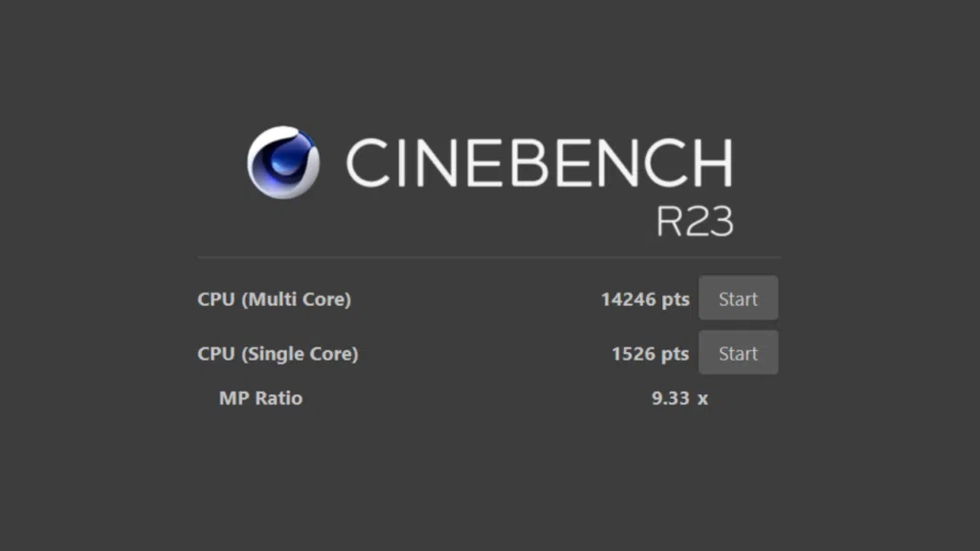This screenshot has width=980, height=551.
Task: Click the Cinebench sphere logo
Action: point(283,163)
